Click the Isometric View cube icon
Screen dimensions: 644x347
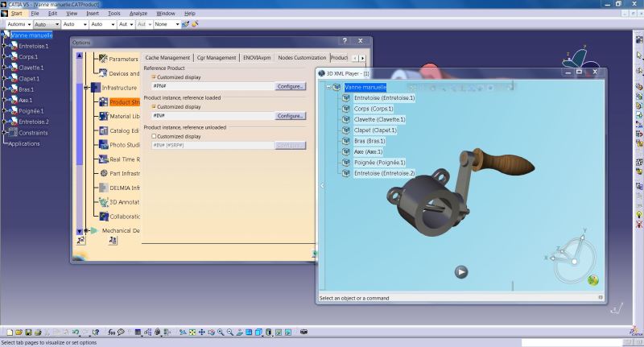tap(258, 333)
